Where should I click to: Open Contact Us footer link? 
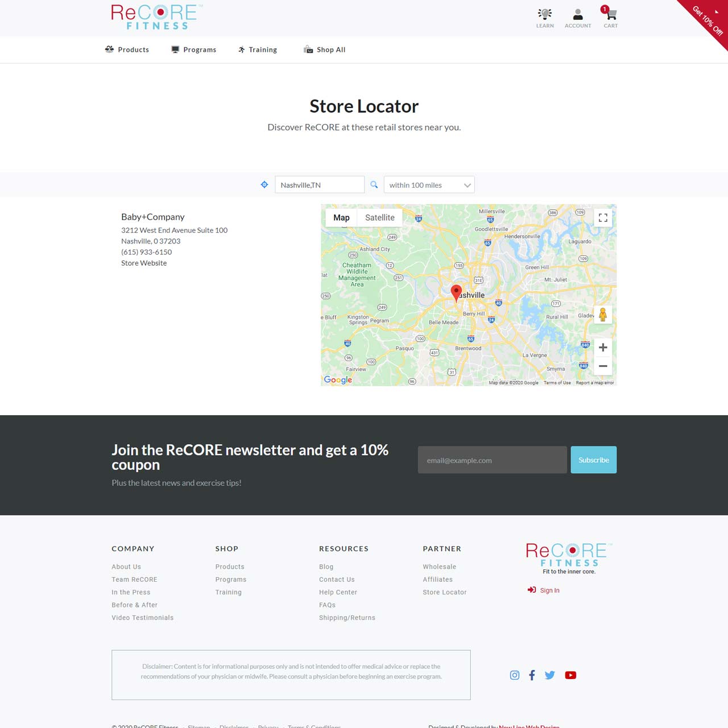click(x=337, y=580)
